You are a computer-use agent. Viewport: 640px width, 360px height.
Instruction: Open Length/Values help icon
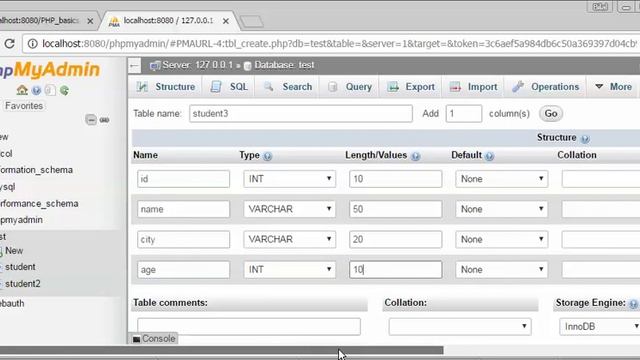pyautogui.click(x=416, y=156)
